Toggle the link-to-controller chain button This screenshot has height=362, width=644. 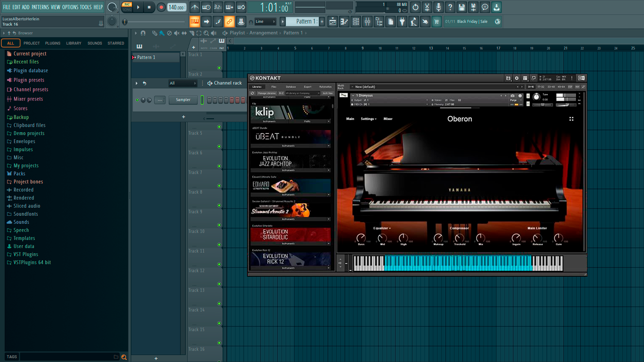[229, 22]
